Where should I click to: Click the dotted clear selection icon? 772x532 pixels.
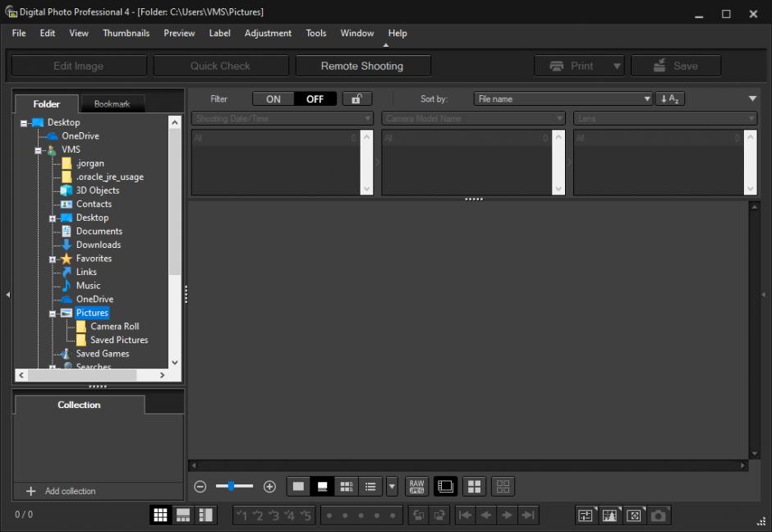click(x=503, y=487)
